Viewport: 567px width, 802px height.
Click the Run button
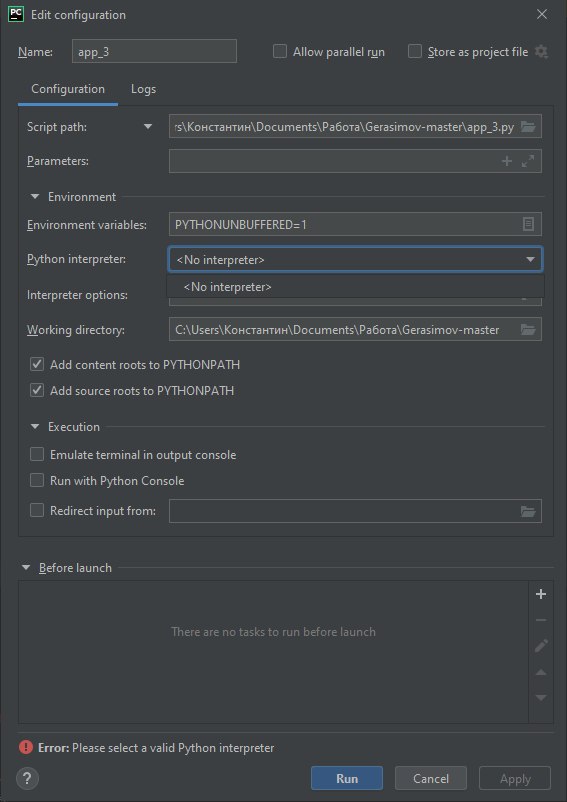coord(347,778)
